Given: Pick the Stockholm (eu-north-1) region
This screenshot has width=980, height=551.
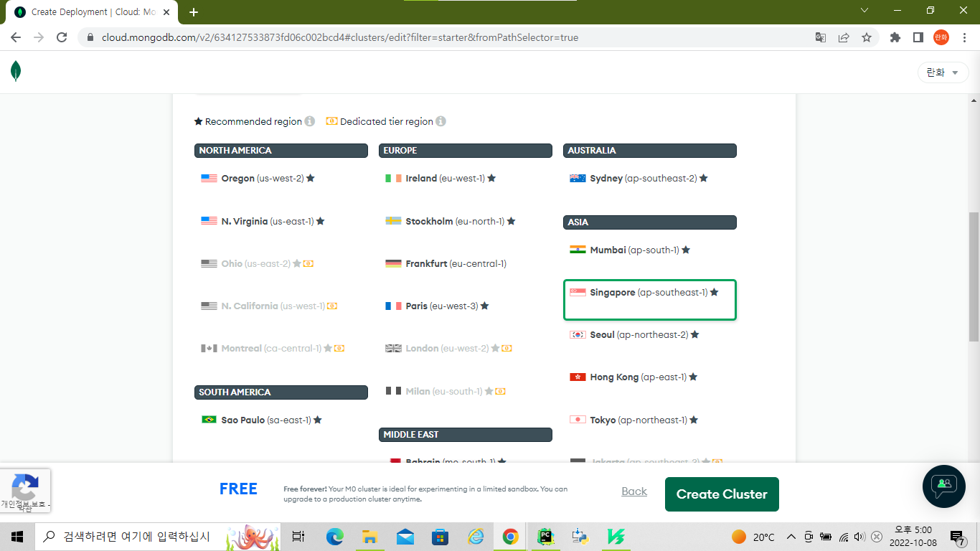Looking at the screenshot, I should (465, 221).
